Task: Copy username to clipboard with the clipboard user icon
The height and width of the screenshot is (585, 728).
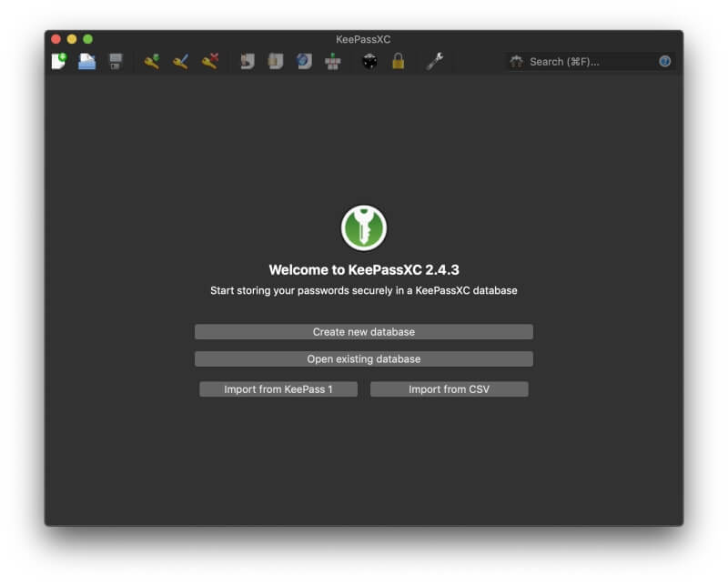Action: [x=248, y=61]
